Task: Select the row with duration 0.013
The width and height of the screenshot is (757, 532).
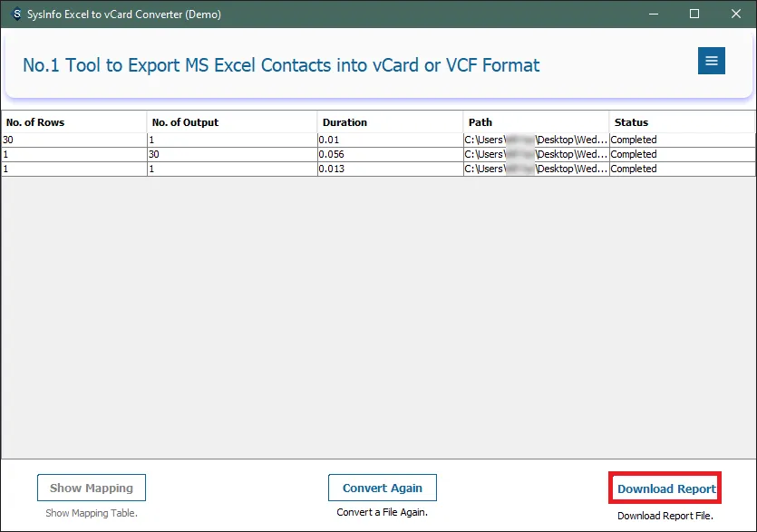Action: [x=389, y=169]
